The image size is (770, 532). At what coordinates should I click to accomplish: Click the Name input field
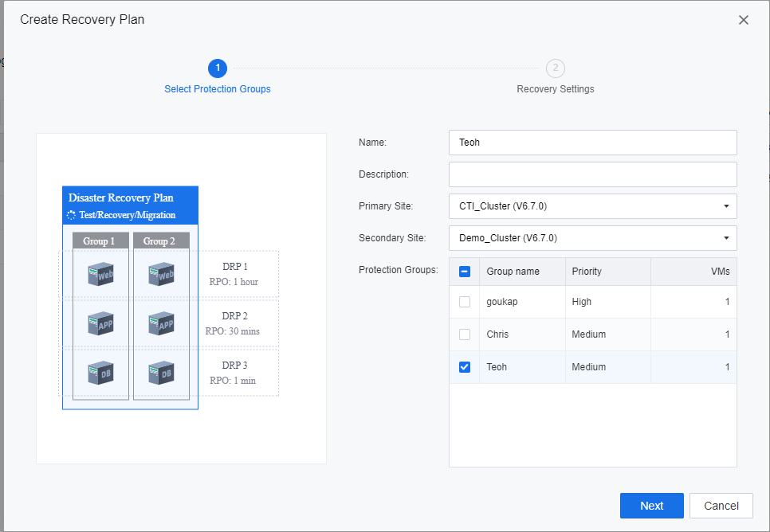(592, 143)
